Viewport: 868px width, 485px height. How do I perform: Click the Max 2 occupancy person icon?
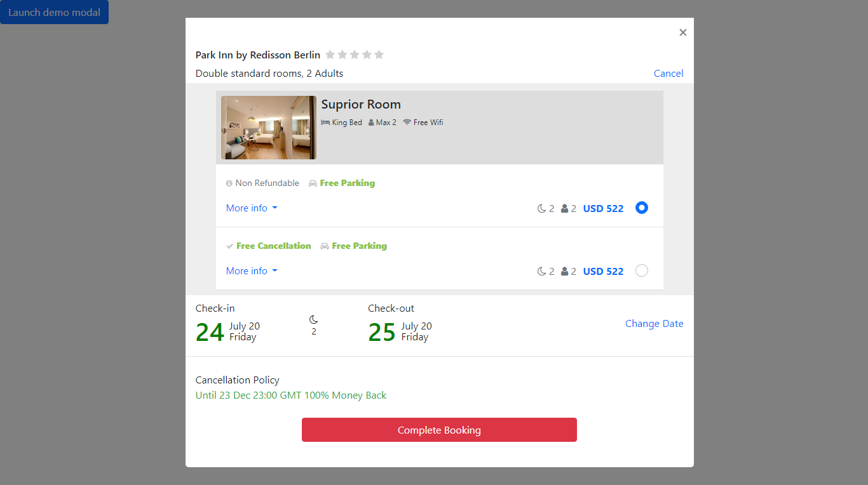pyautogui.click(x=370, y=122)
